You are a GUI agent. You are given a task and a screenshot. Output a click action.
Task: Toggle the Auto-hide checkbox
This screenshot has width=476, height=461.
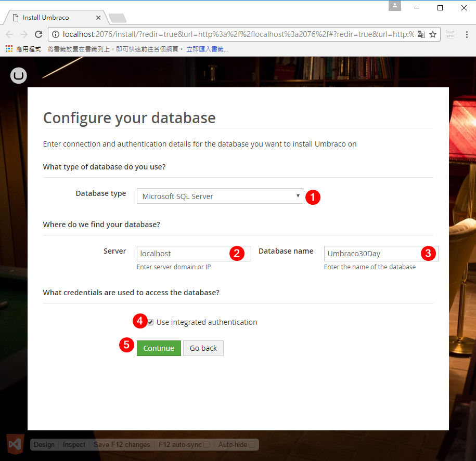click(252, 444)
